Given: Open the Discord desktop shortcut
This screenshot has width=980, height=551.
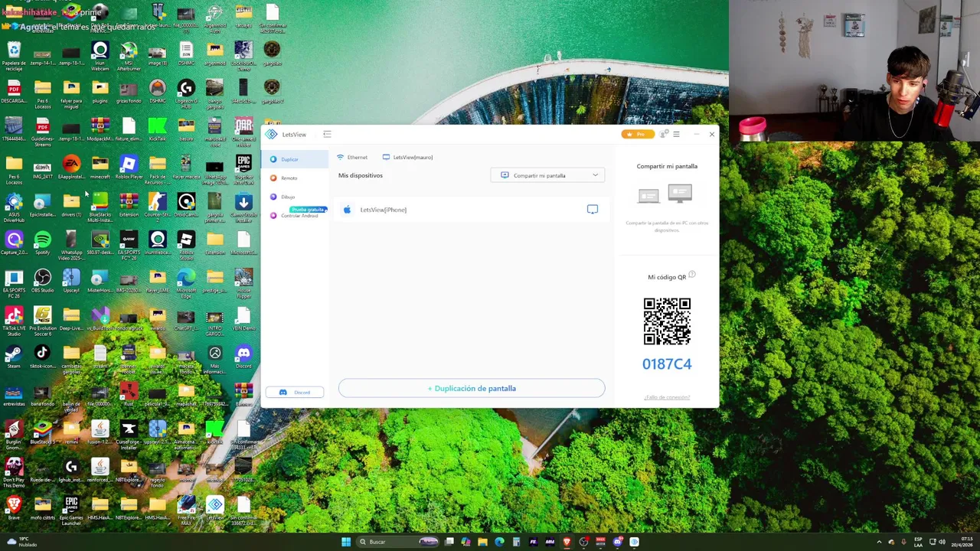Looking at the screenshot, I should point(243,357).
